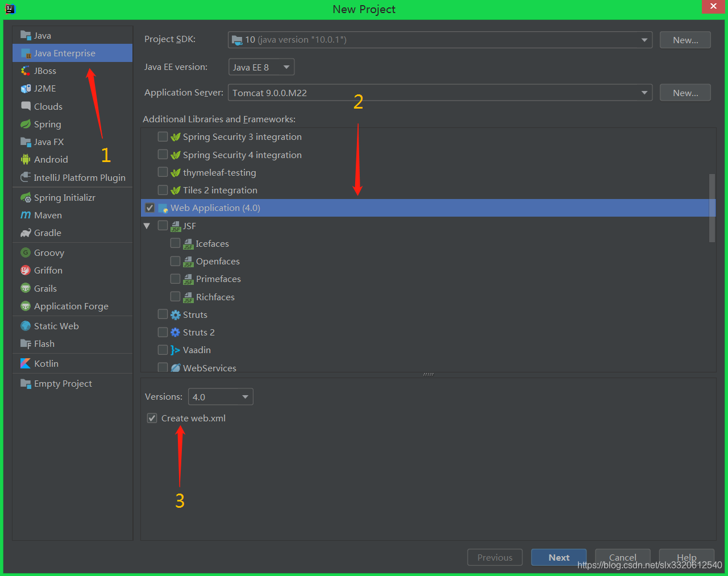This screenshot has height=576, width=728.
Task: Close the New Project dialog
Action: tap(713, 6)
